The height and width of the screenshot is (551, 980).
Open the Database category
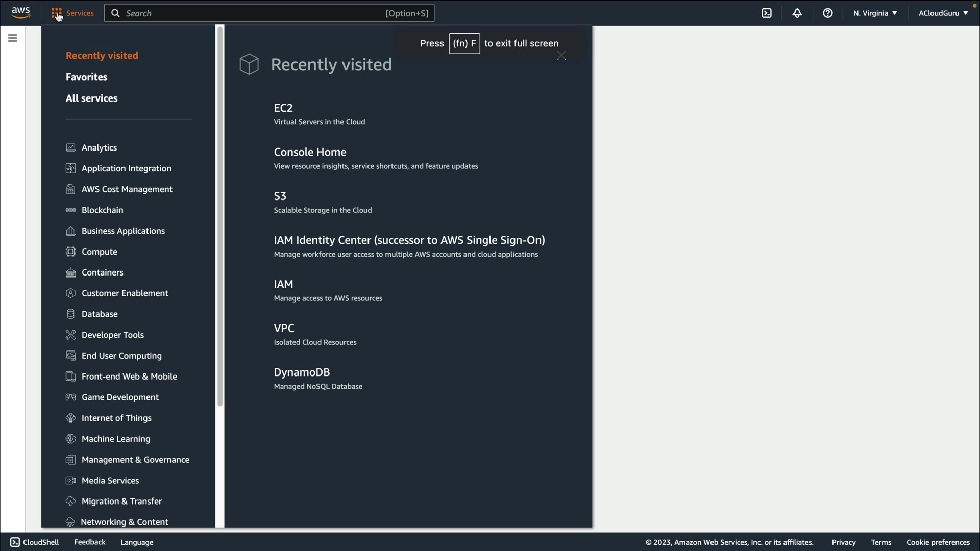pos(100,314)
